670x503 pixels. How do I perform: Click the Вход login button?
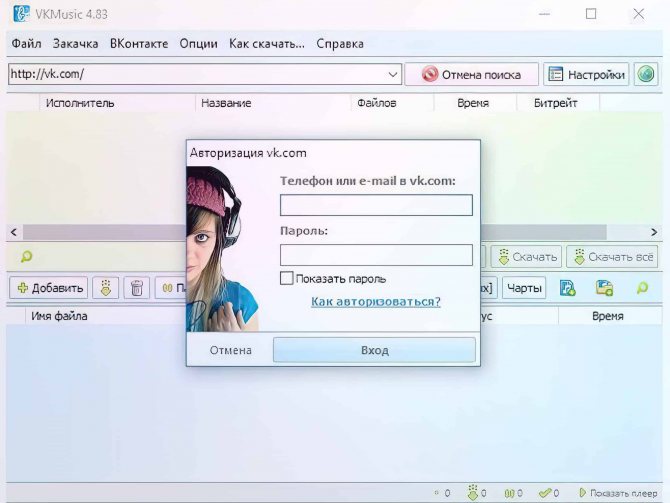click(x=374, y=350)
